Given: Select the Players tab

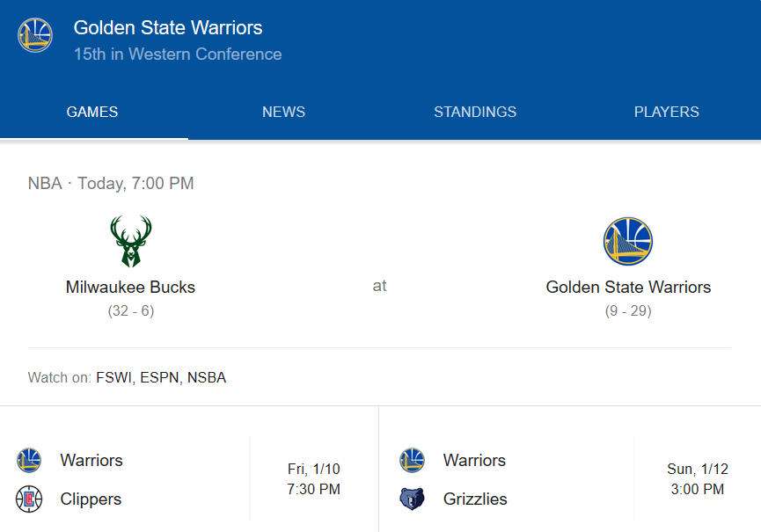Looking at the screenshot, I should click(666, 112).
